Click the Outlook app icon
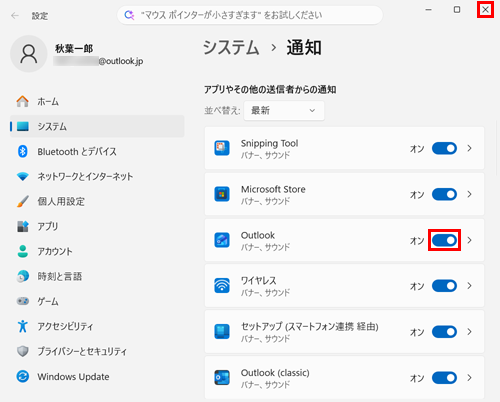Image resolution: width=500 pixels, height=402 pixels. [222, 240]
